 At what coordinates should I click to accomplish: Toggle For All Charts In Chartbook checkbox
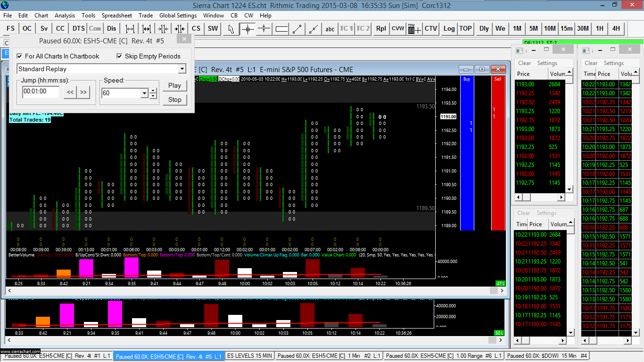tap(20, 56)
